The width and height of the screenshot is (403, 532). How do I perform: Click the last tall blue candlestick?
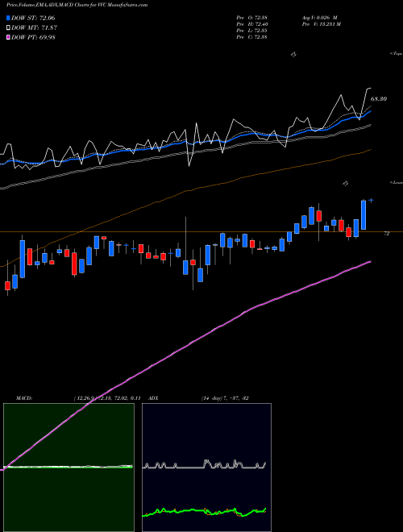(x=364, y=215)
